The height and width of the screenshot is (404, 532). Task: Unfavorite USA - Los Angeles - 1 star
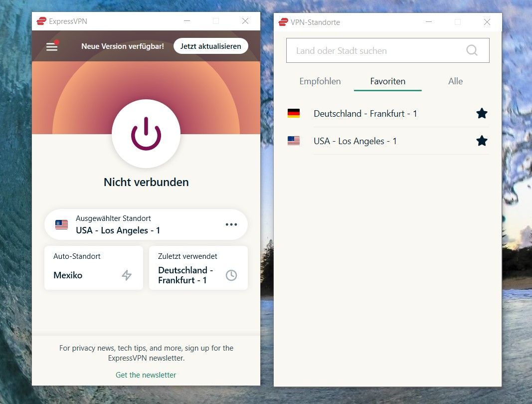pos(482,141)
